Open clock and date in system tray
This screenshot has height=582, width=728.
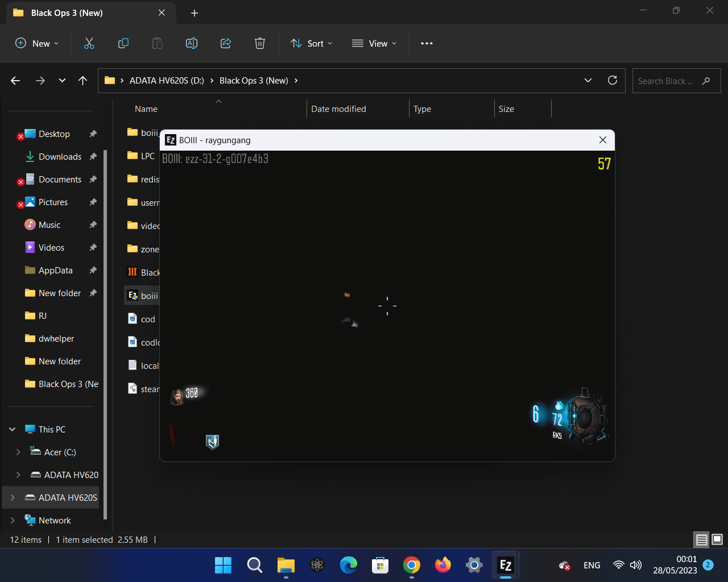point(675,565)
